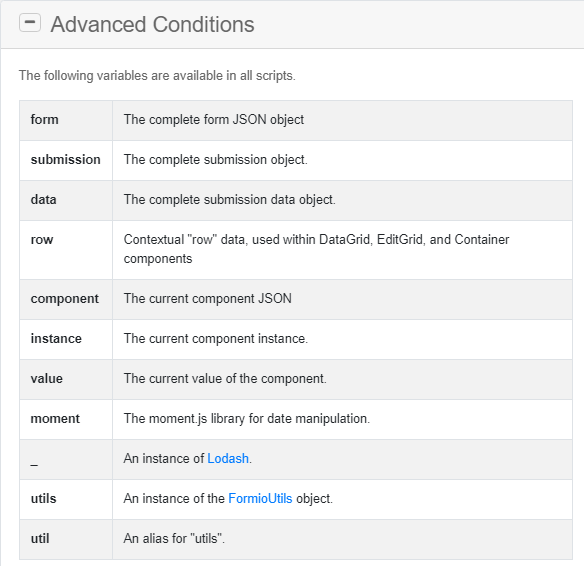
Task: Collapse the Advanced Conditions panel with minus icon
Action: click(30, 23)
